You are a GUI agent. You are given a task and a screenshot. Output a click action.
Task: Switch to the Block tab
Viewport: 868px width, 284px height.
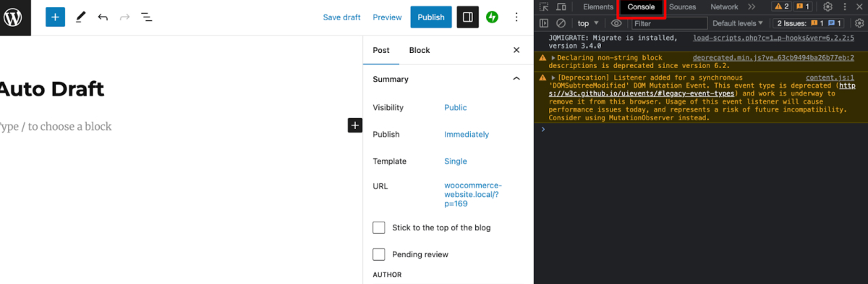pyautogui.click(x=420, y=50)
